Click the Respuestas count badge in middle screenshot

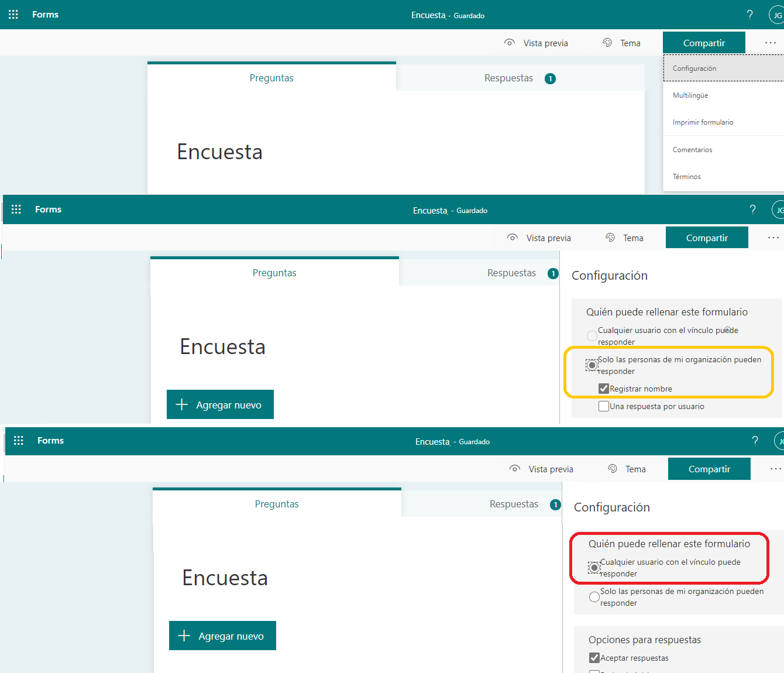click(553, 273)
